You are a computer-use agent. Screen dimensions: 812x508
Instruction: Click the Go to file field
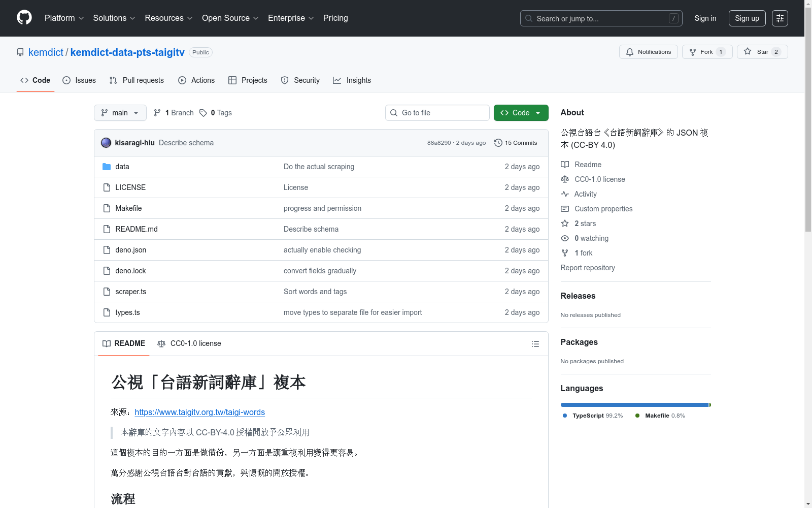[x=437, y=113]
